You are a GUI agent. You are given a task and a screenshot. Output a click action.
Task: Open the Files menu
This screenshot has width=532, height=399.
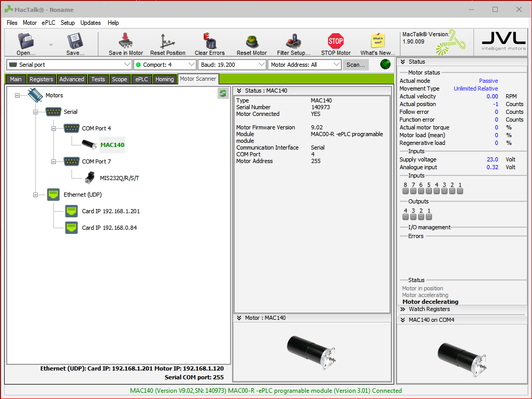[12, 23]
